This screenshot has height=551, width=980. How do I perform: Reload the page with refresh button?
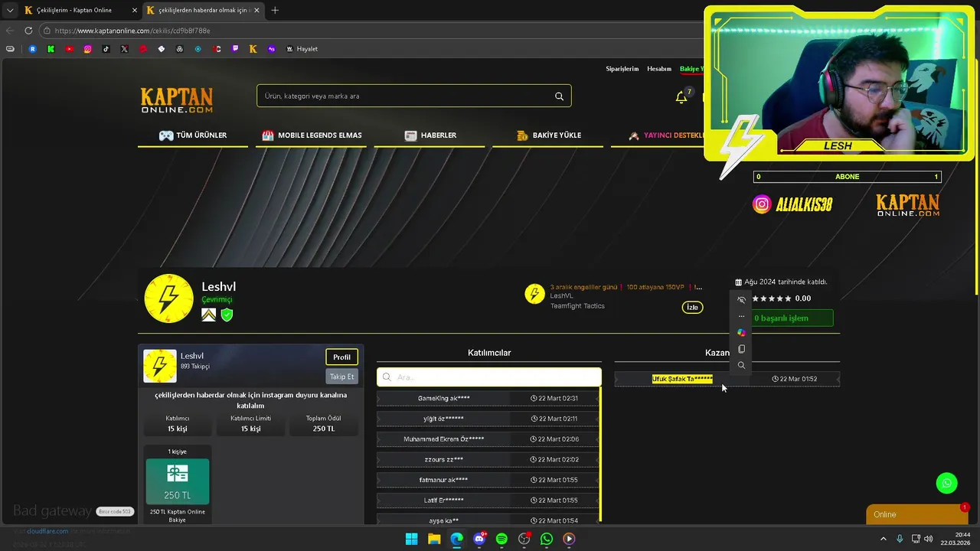click(28, 31)
